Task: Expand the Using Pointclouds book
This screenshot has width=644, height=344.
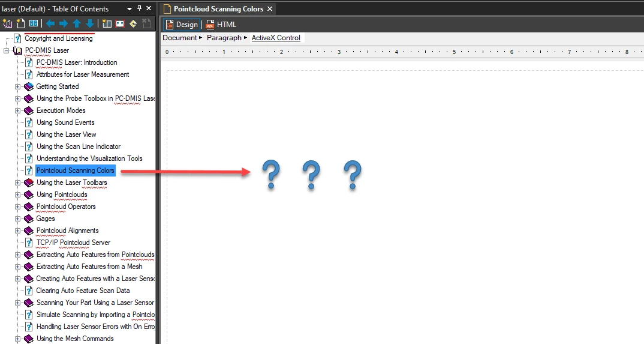Action: [17, 195]
